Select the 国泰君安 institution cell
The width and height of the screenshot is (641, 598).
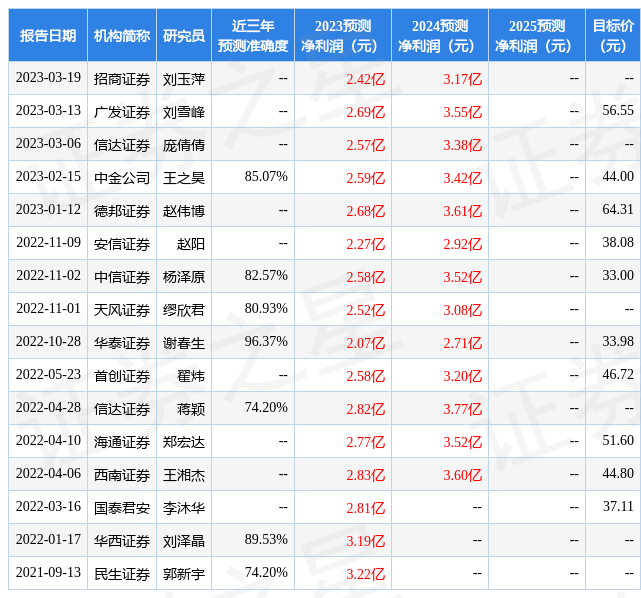[122, 508]
